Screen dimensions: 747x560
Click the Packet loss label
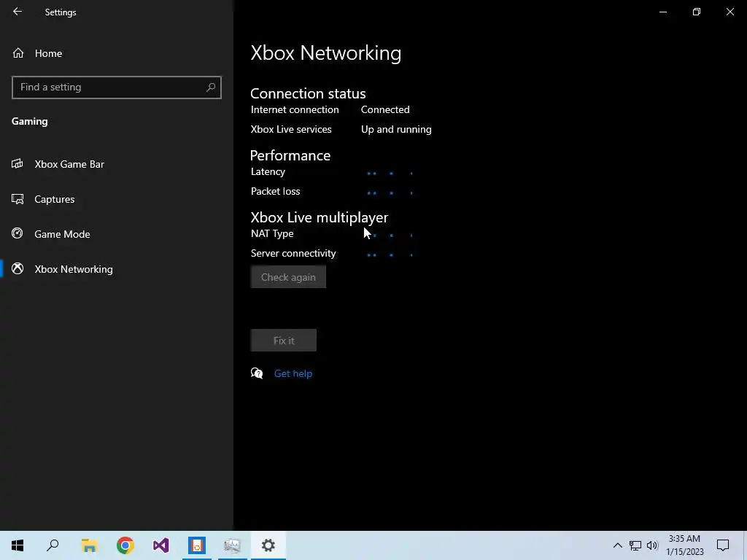[x=275, y=192]
